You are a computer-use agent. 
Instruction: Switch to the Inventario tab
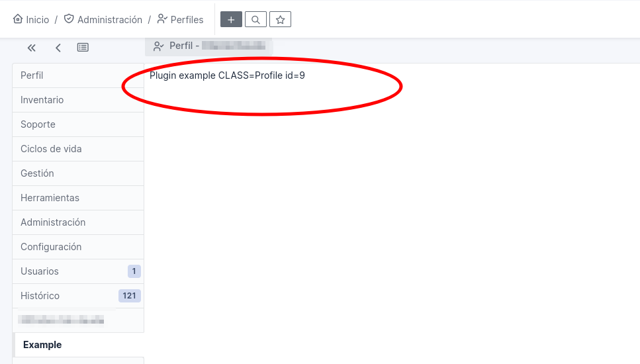click(x=78, y=100)
